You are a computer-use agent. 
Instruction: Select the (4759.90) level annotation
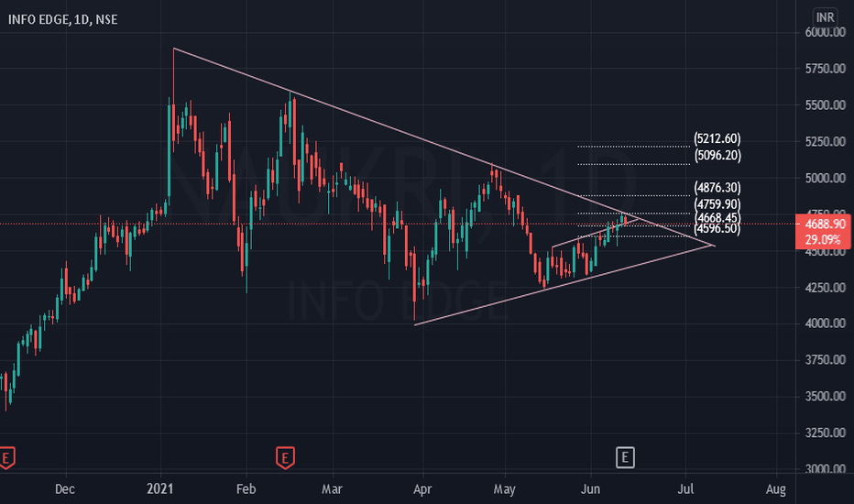[717, 203]
